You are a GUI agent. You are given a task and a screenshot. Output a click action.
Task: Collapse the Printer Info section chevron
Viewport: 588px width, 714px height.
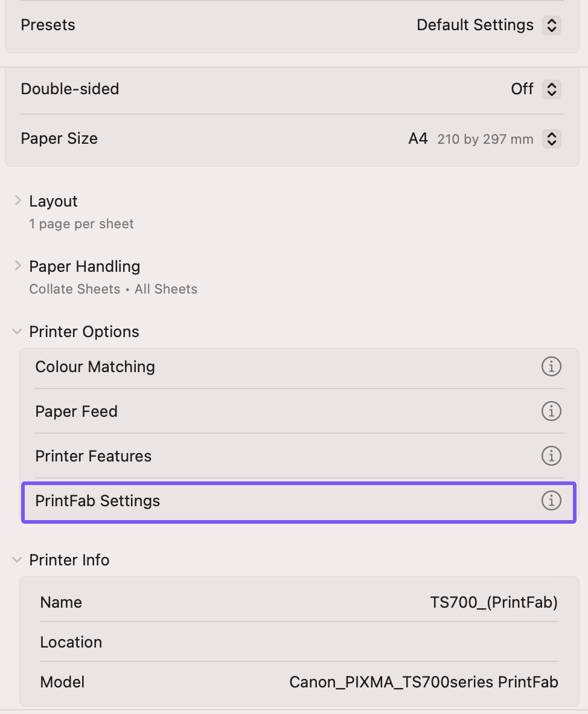[x=18, y=560]
